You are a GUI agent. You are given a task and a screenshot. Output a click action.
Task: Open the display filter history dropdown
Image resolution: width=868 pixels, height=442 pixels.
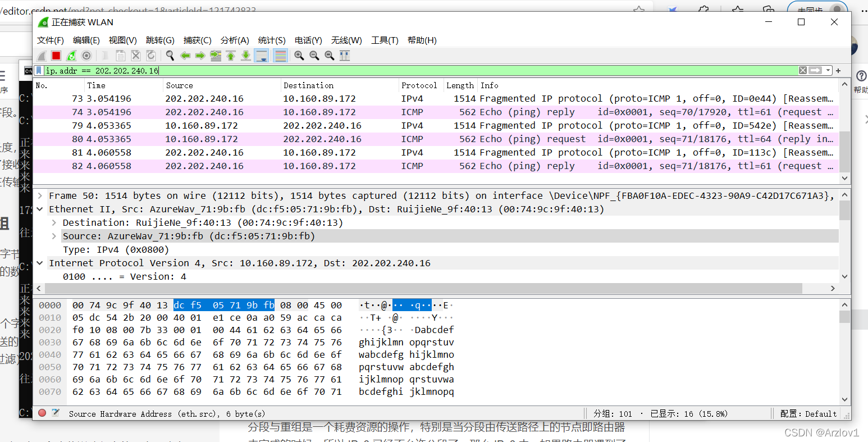[x=828, y=71]
